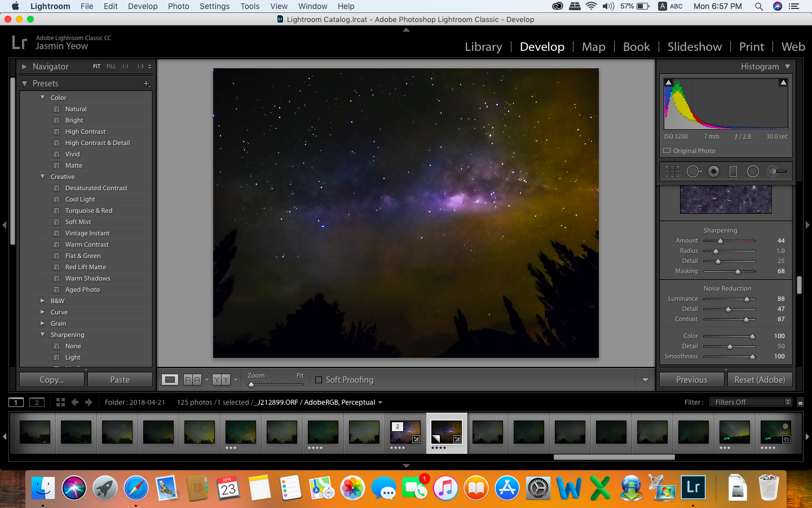Screen dimensions: 812x508
Task: Select the Spot Removal tool
Action: pos(694,172)
